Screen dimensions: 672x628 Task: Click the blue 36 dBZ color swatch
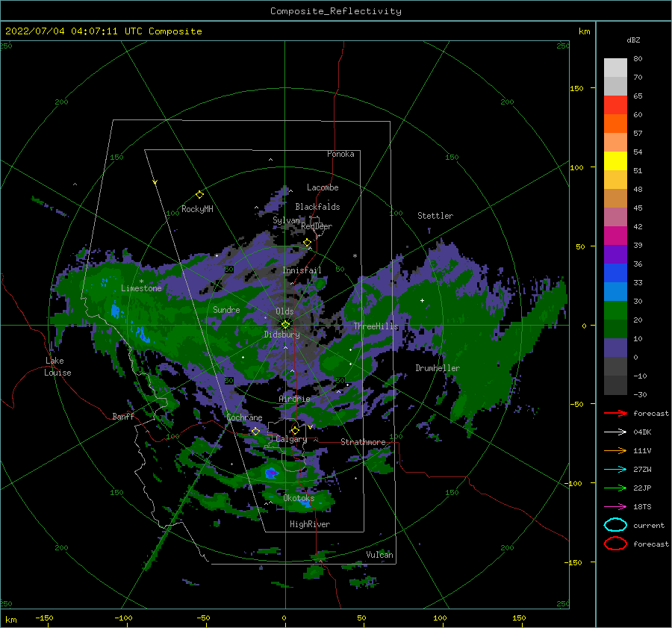pyautogui.click(x=615, y=273)
